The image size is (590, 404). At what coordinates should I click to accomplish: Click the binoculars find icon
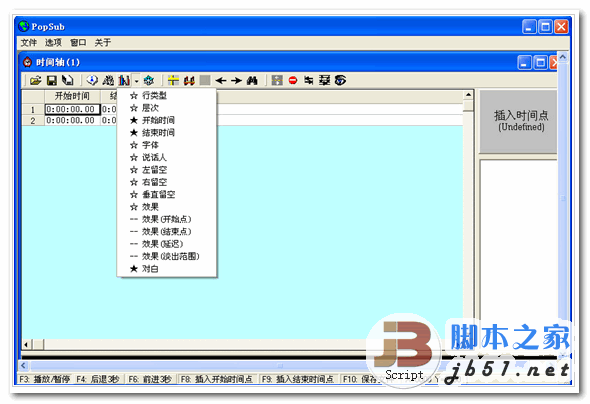[252, 80]
